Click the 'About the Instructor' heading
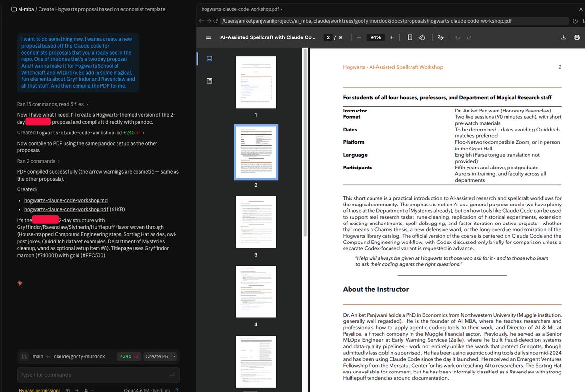This screenshot has height=392, width=585. tap(376, 289)
